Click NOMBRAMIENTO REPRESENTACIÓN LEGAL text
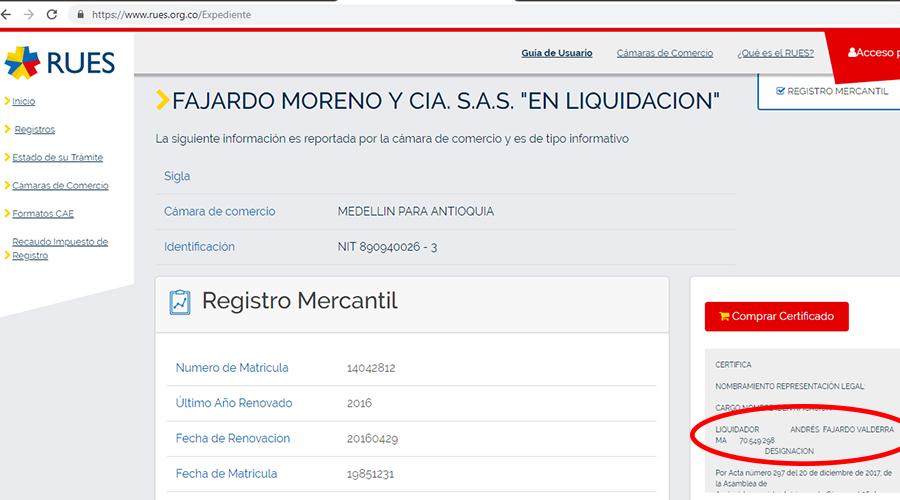The width and height of the screenshot is (900, 500). pos(790,386)
